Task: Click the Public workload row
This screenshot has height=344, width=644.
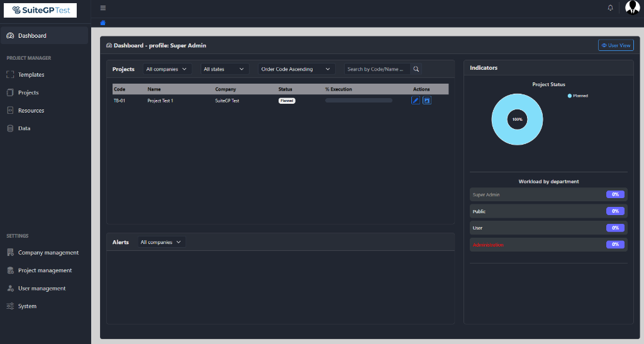Action: (x=548, y=211)
